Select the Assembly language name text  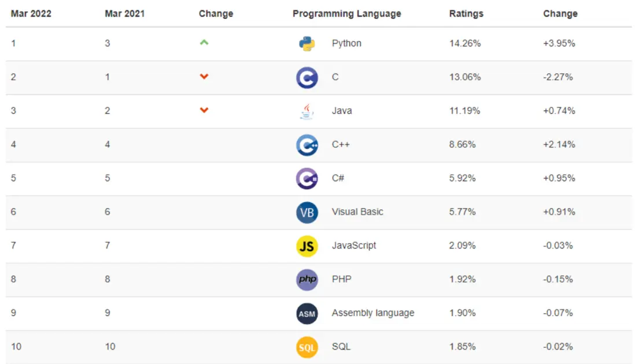(x=373, y=313)
